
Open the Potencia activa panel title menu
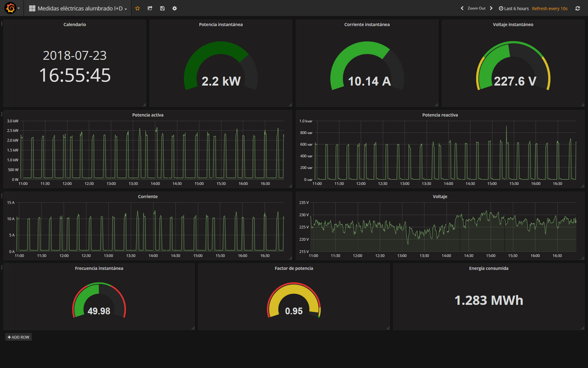tap(148, 115)
